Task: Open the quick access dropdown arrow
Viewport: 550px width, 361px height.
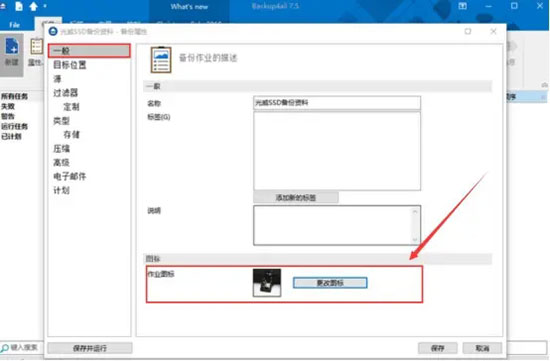Action: (x=45, y=6)
